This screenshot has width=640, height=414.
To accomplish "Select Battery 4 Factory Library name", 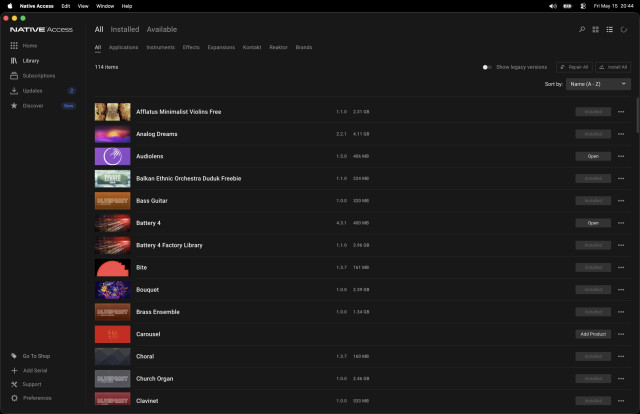I will (169, 245).
